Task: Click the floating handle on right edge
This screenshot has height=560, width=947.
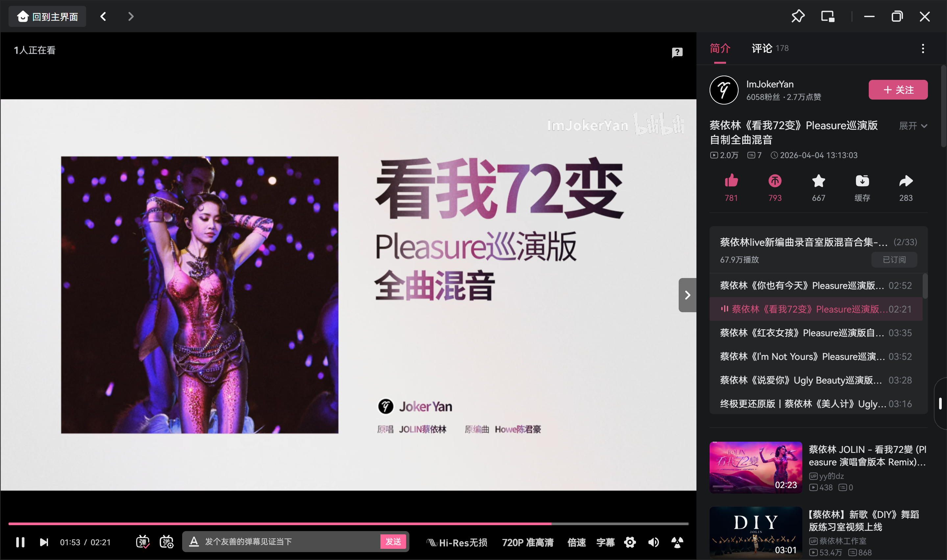Action: [x=940, y=403]
